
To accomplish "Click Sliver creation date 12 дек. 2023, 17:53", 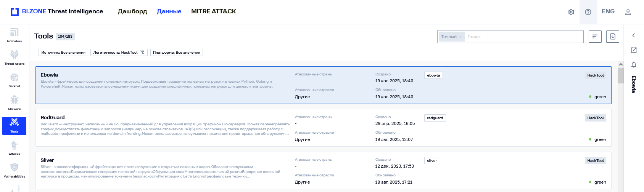I will click(x=394, y=166).
